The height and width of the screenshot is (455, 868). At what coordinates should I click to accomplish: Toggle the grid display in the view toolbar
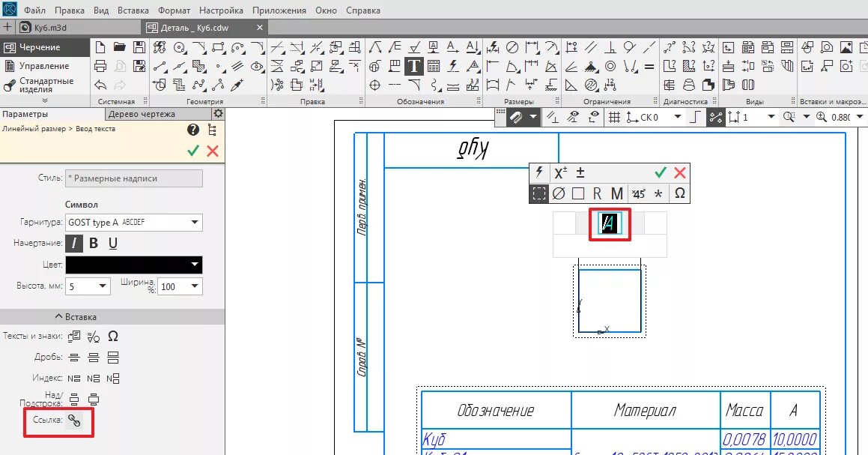pos(614,117)
